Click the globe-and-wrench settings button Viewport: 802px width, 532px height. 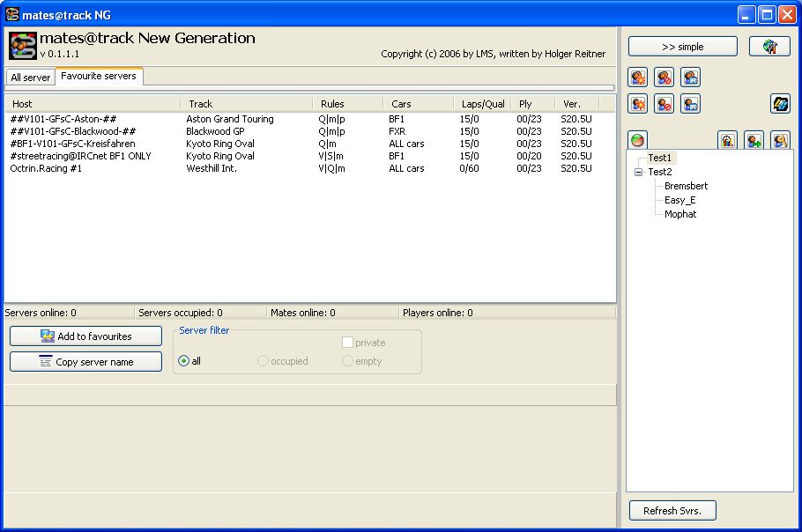coord(769,47)
